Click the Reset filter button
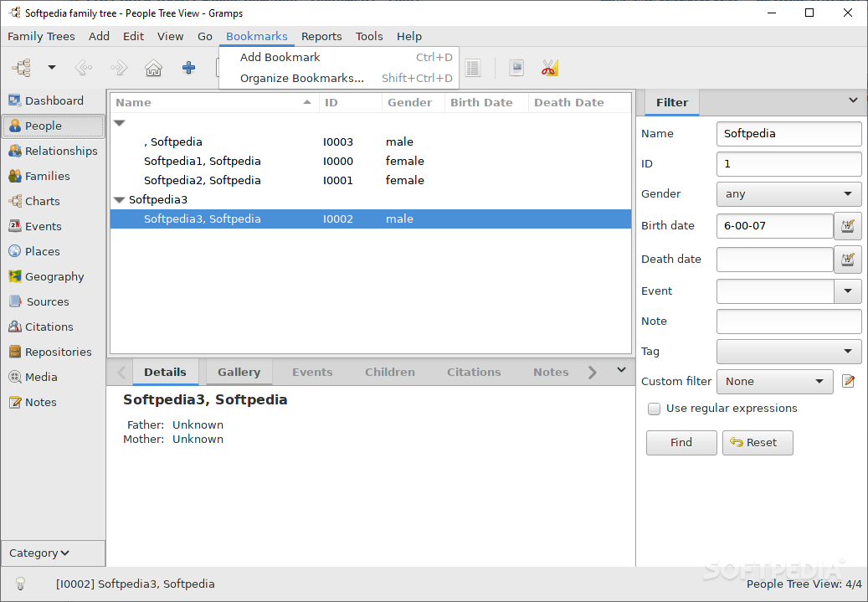Image resolution: width=868 pixels, height=602 pixels. point(758,443)
